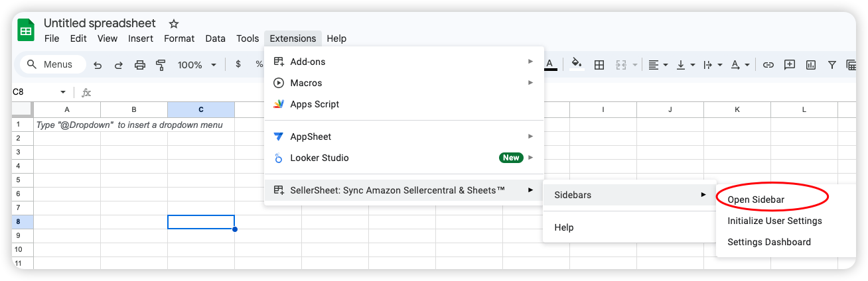Create a filter with the funnel icon
The width and height of the screenshot is (868, 281).
832,65
